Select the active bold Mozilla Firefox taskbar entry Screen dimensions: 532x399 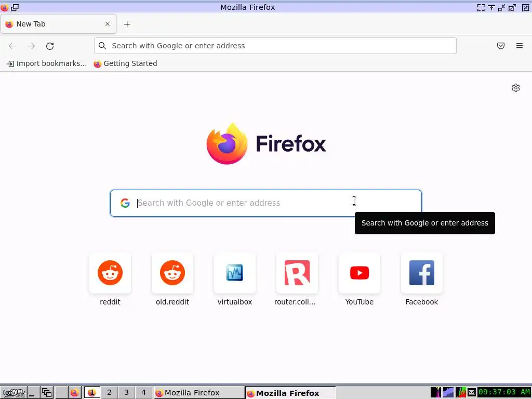[x=290, y=393]
